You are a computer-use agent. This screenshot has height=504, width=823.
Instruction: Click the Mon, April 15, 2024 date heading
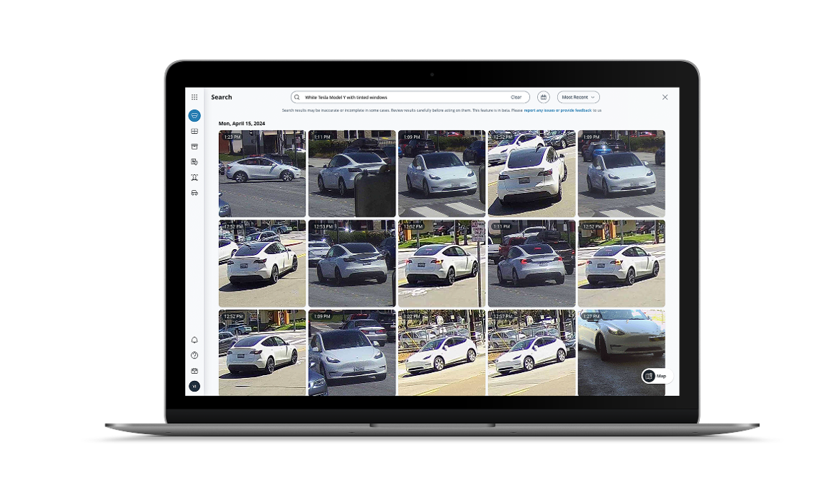coord(242,123)
